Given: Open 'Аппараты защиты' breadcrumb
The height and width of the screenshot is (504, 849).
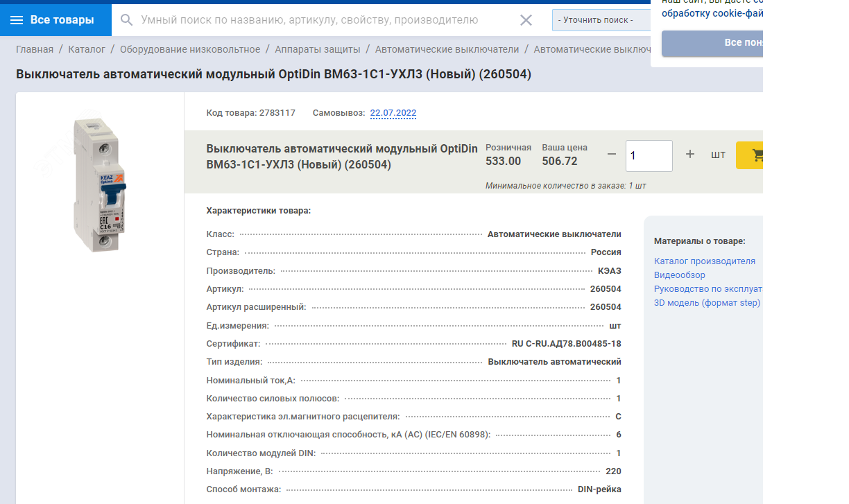Looking at the screenshot, I should click(x=318, y=49).
